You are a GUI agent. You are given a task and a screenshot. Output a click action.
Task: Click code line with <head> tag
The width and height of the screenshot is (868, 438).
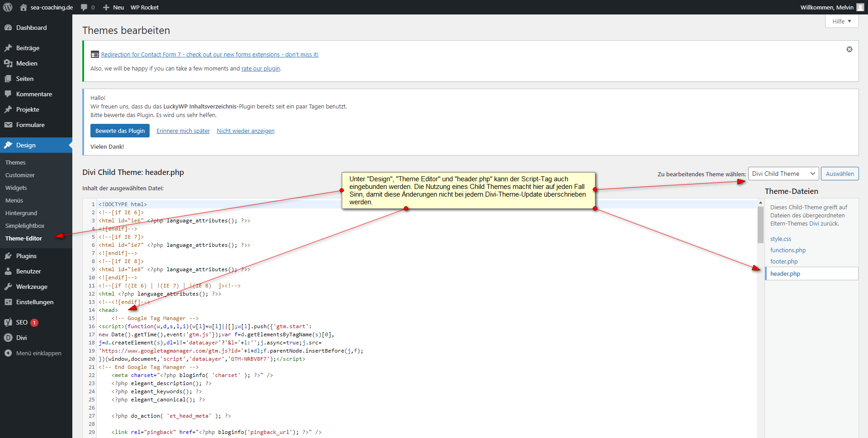click(x=108, y=310)
